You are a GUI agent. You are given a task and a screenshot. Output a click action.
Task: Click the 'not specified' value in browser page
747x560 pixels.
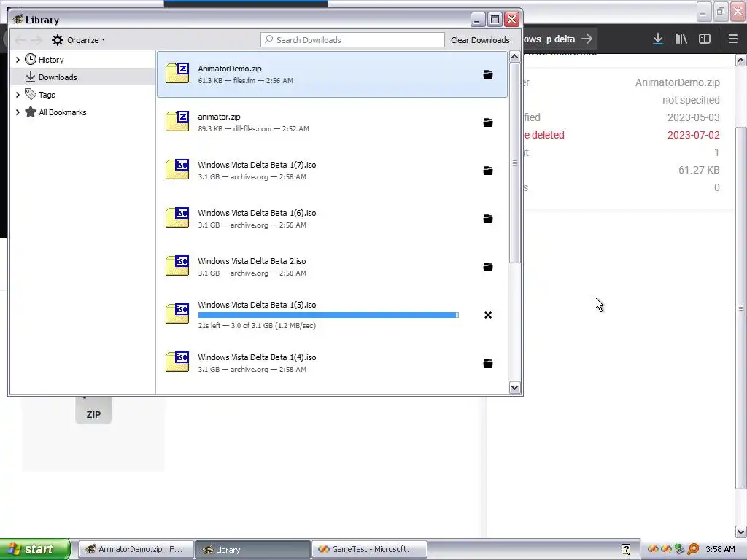(691, 99)
